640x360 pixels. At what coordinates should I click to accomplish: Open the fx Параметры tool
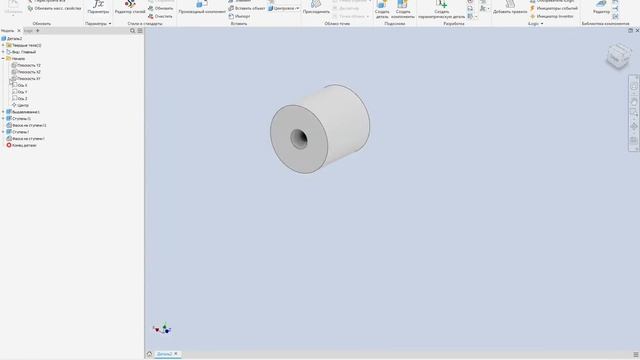click(98, 7)
